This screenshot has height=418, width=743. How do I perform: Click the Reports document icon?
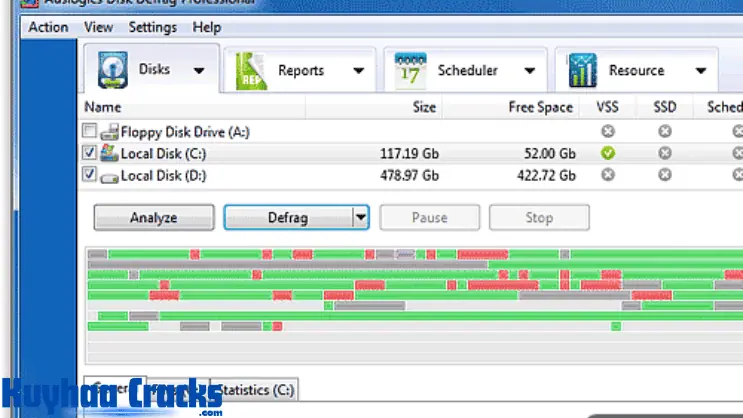point(251,70)
